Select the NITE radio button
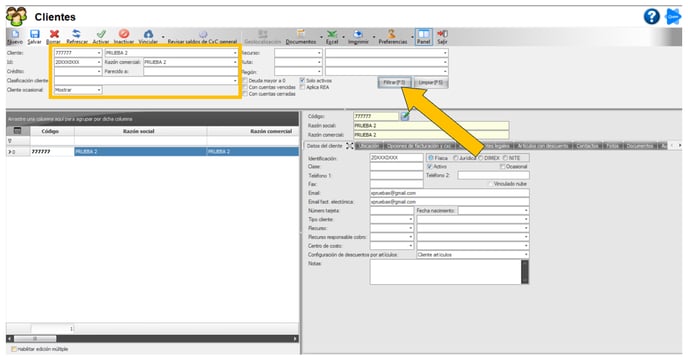Image resolution: width=688 pixels, height=360 pixels. [505, 158]
